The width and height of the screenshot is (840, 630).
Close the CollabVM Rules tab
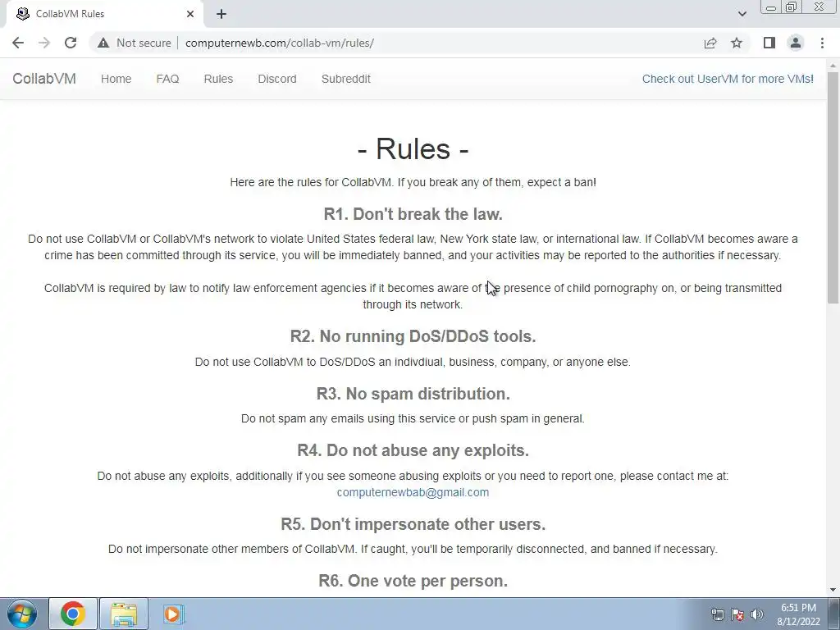(x=190, y=14)
